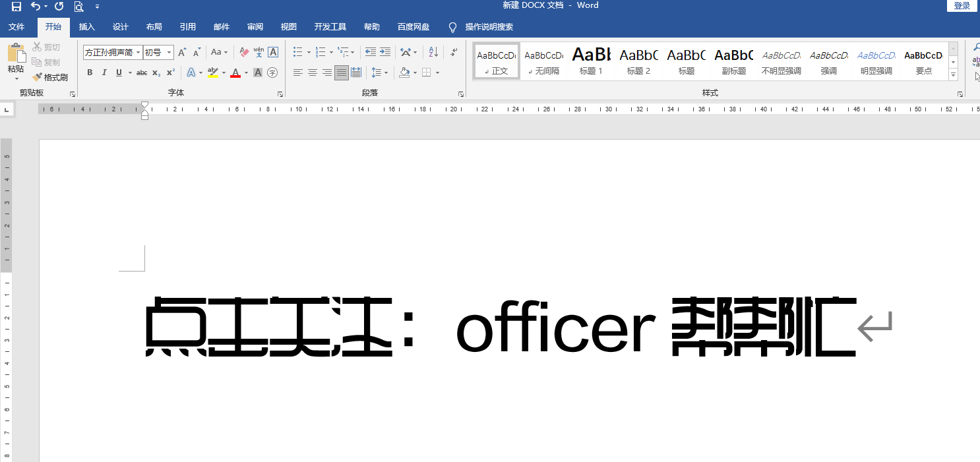Open the highlight color dropdown arrow
Image resolution: width=980 pixels, height=462 pixels.
(x=224, y=72)
